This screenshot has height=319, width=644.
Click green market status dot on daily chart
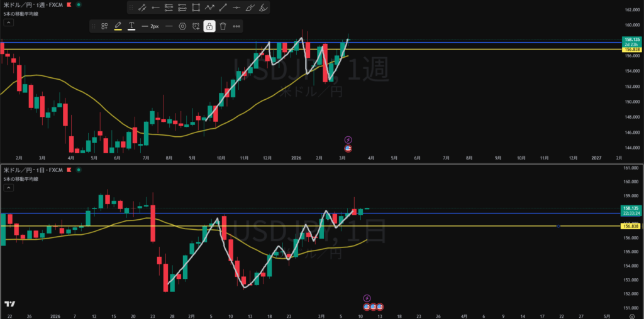tap(77, 170)
